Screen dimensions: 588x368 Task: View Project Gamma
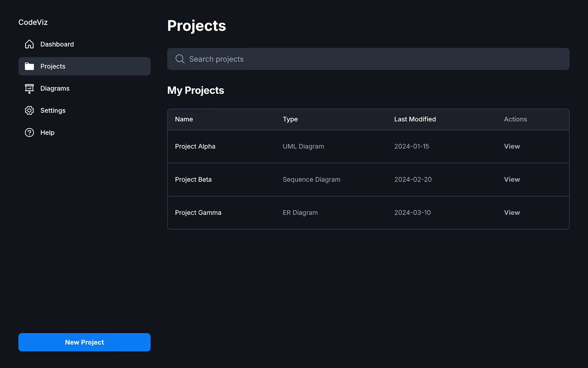click(x=512, y=212)
